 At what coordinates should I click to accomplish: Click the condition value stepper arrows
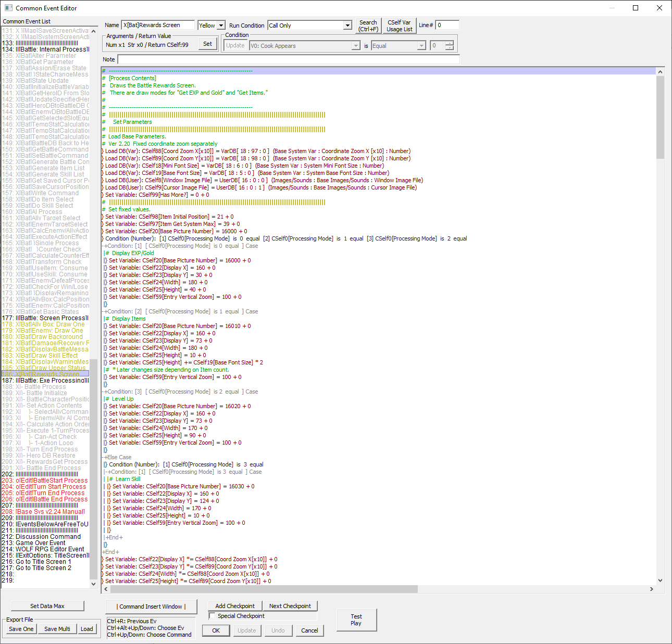pyautogui.click(x=450, y=46)
